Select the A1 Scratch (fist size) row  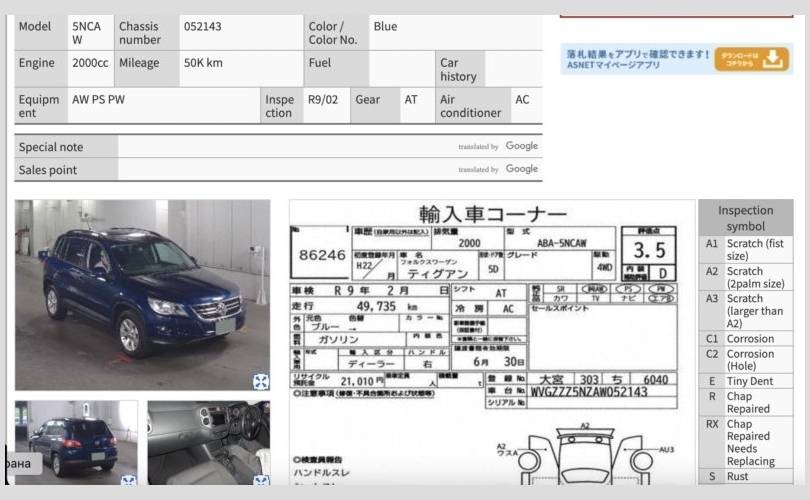coord(745,249)
